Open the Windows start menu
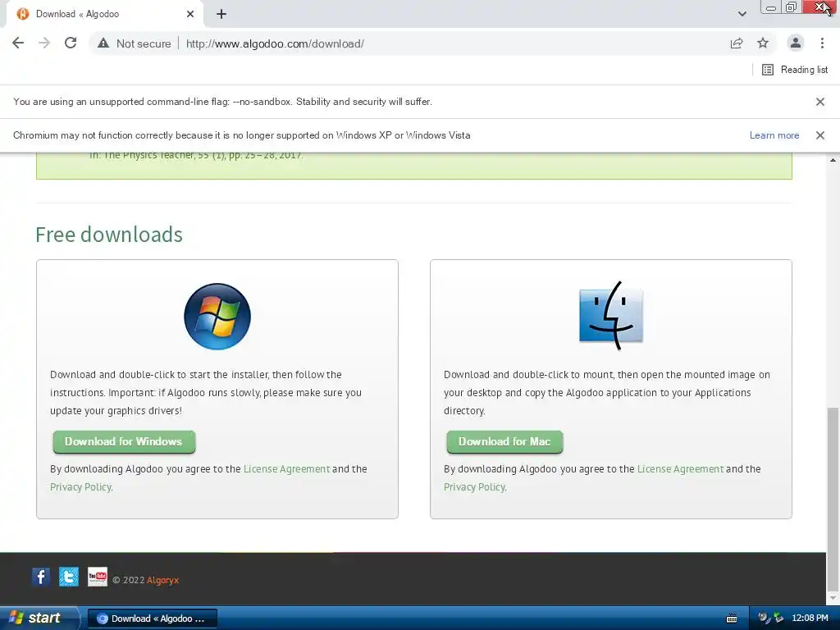The height and width of the screenshot is (630, 840). coord(39,618)
